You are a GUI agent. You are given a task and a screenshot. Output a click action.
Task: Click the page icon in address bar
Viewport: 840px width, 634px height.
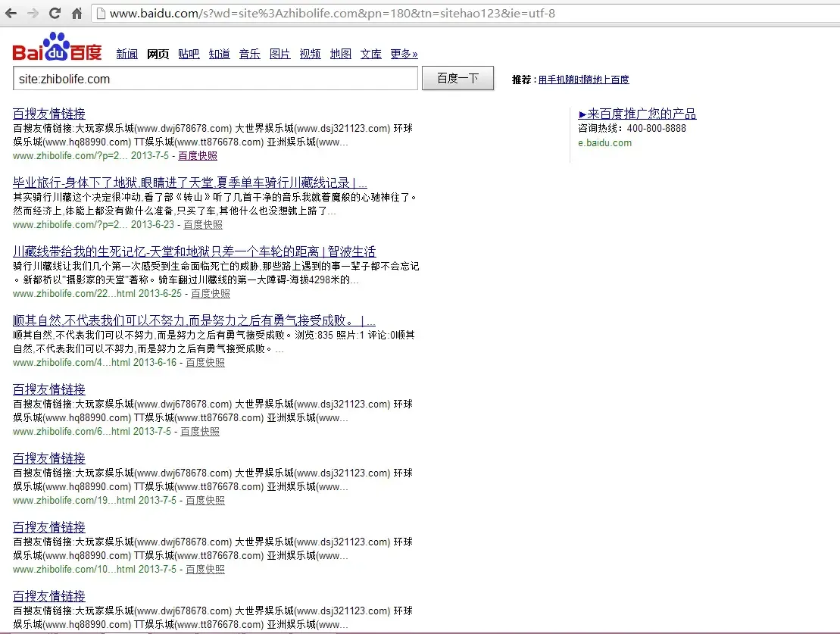click(101, 14)
